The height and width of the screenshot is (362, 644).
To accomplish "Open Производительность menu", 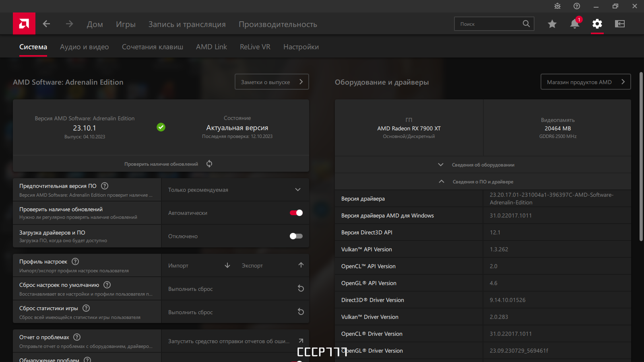I will (x=278, y=24).
